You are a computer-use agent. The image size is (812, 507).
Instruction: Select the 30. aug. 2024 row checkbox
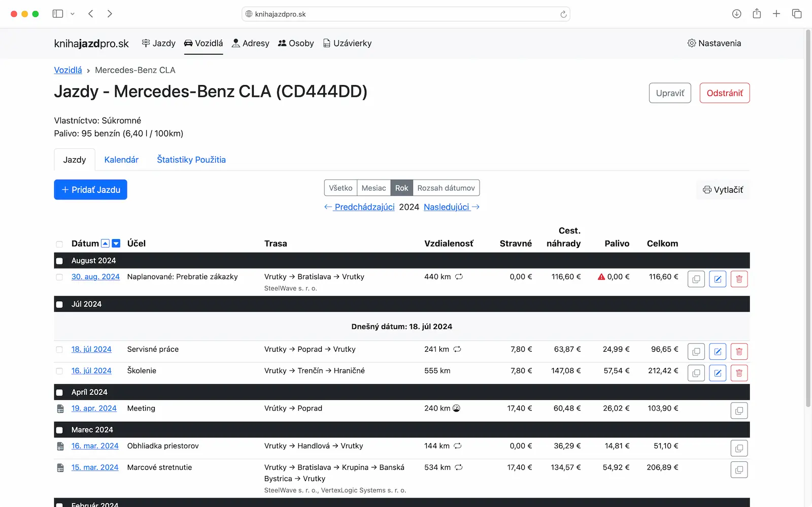tap(59, 277)
